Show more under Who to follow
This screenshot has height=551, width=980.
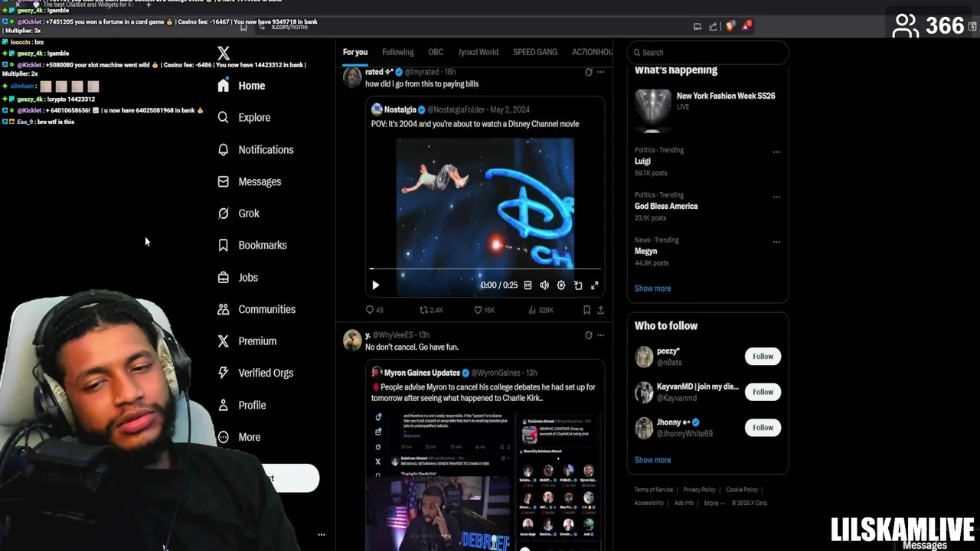(x=652, y=460)
